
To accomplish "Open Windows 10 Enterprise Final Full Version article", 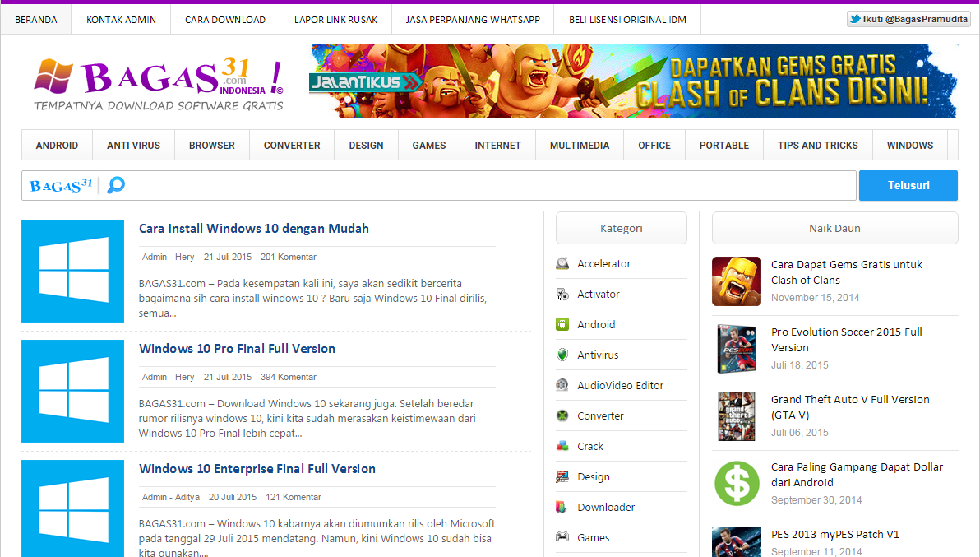I will coord(257,468).
